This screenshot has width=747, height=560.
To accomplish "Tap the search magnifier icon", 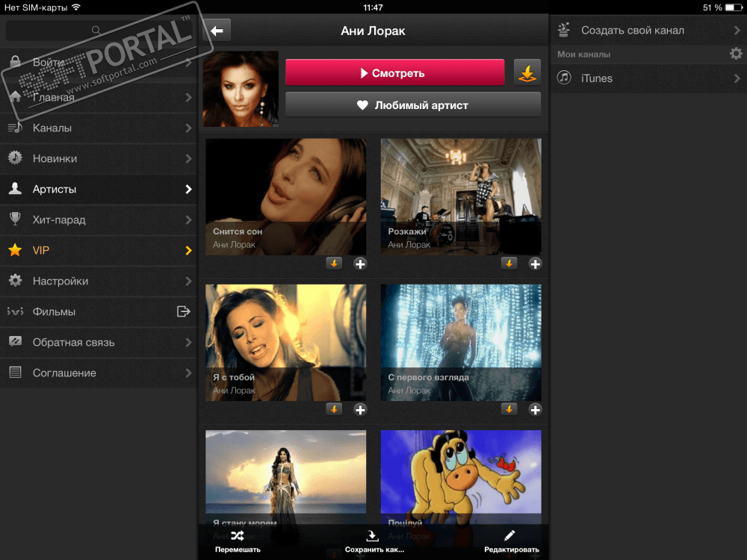I will pos(96,30).
